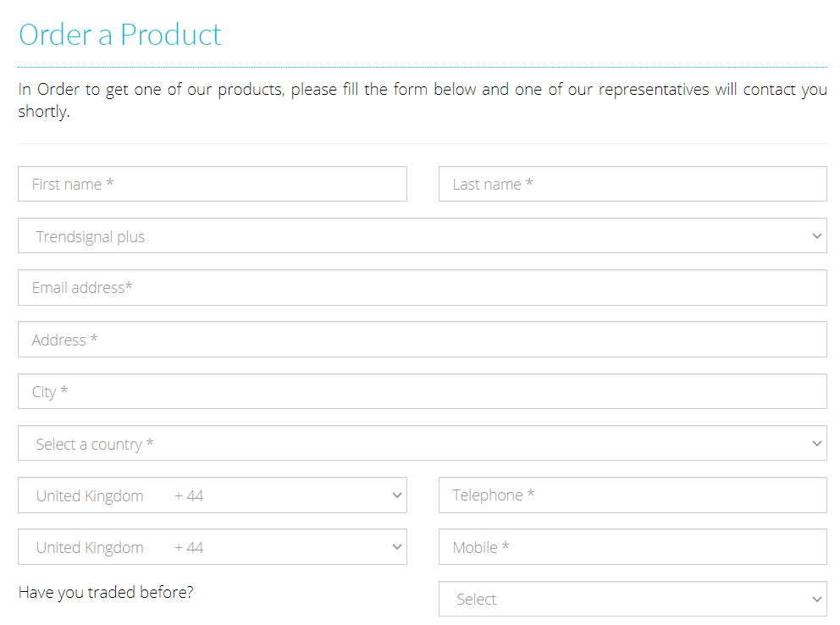Open the United Kingdom +44 code next to Telephone
Screen dimensions: 840x625
tap(213, 495)
